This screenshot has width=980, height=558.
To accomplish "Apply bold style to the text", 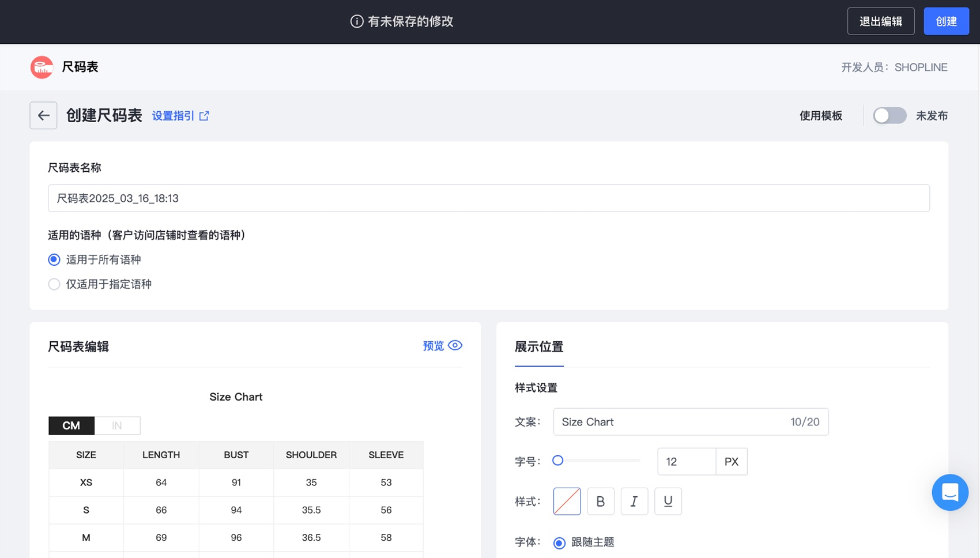I will (x=600, y=502).
